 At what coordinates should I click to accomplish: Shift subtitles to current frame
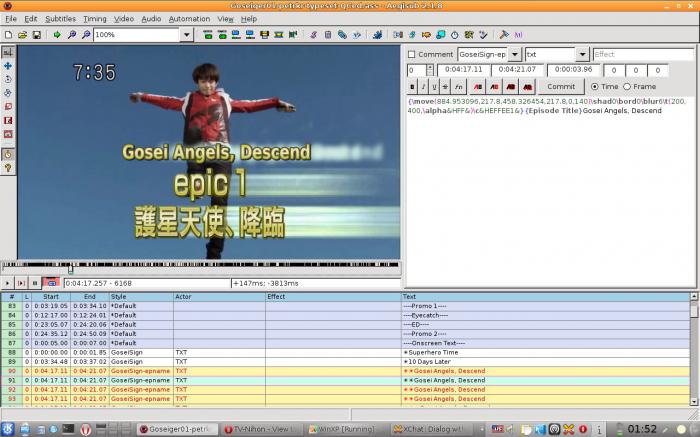(293, 34)
